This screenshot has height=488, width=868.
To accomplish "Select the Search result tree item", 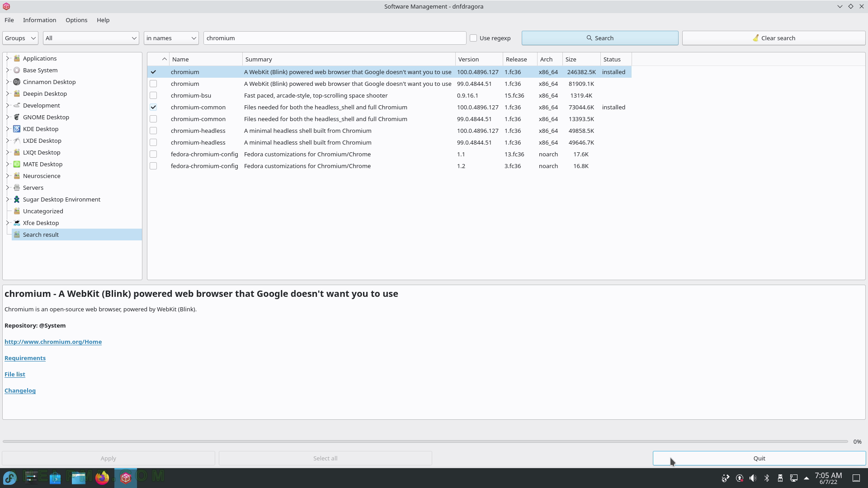I will tap(77, 235).
